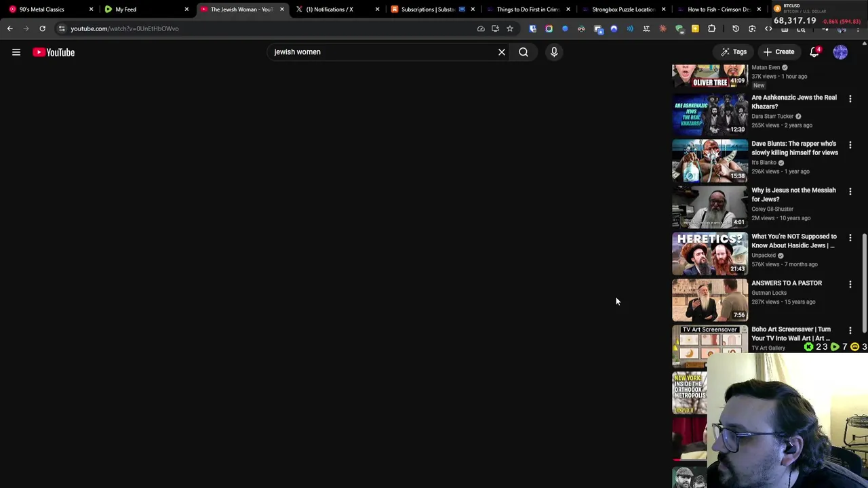Open title 'What You're NOT Supposed to Know About Hasidic Jews'
This screenshot has width=868, height=488.
click(794, 241)
